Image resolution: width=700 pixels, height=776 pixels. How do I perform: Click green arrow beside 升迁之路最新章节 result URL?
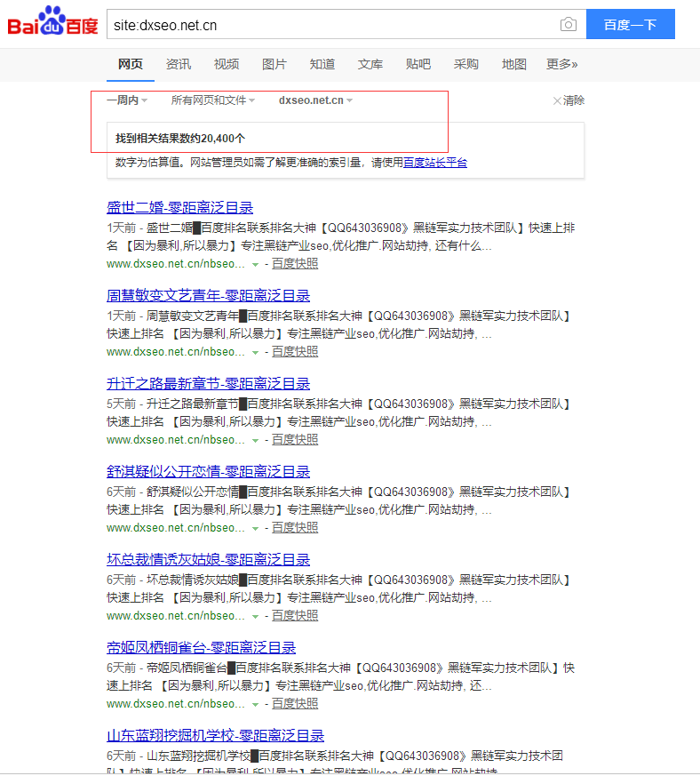click(x=255, y=441)
